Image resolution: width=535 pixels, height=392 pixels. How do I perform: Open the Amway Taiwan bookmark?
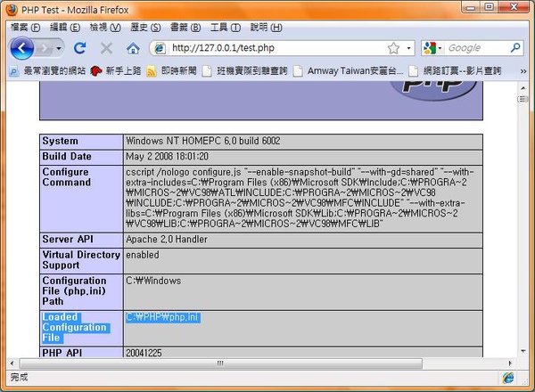[x=349, y=71]
